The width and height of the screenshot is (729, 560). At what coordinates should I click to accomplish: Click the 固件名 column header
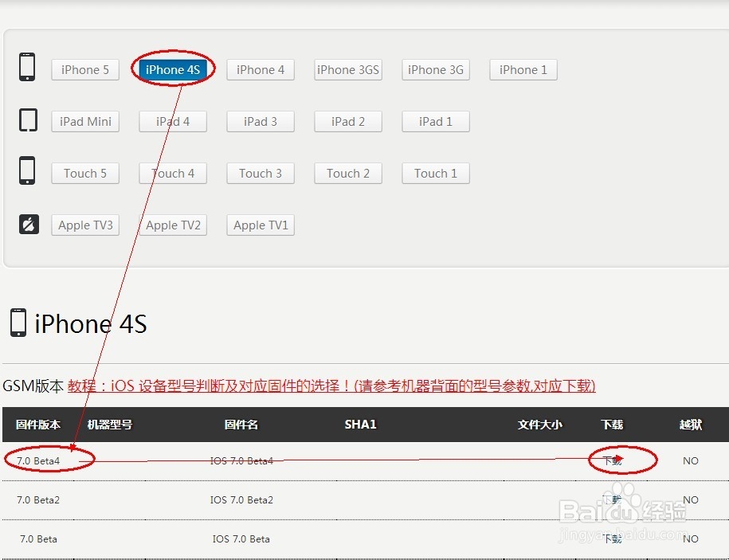[x=241, y=425]
